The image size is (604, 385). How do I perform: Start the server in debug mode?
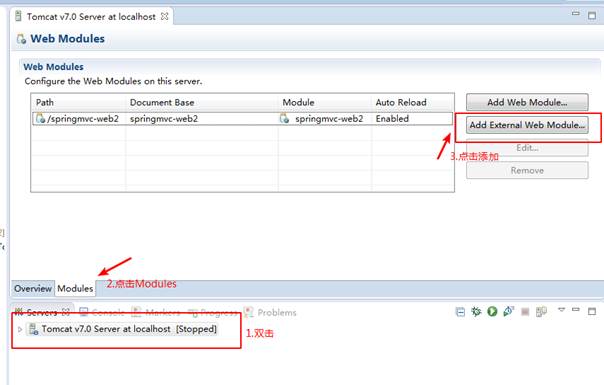476,311
